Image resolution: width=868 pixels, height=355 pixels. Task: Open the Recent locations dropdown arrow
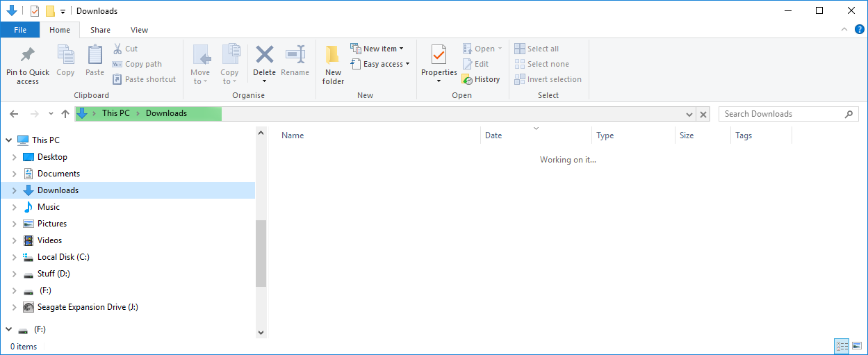(x=51, y=114)
